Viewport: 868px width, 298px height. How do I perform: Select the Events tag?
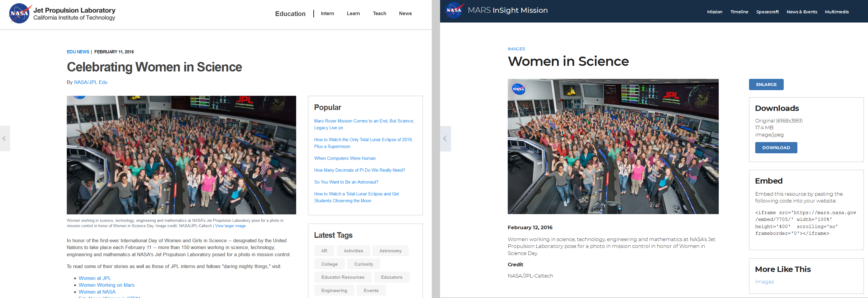(x=371, y=290)
